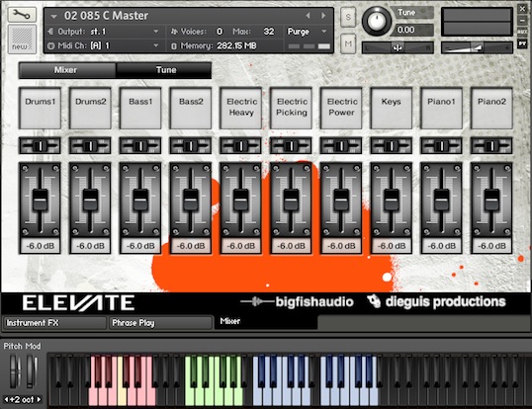This screenshot has height=409, width=532.
Task: Go to the previous instrument preset arrow
Action: point(308,16)
